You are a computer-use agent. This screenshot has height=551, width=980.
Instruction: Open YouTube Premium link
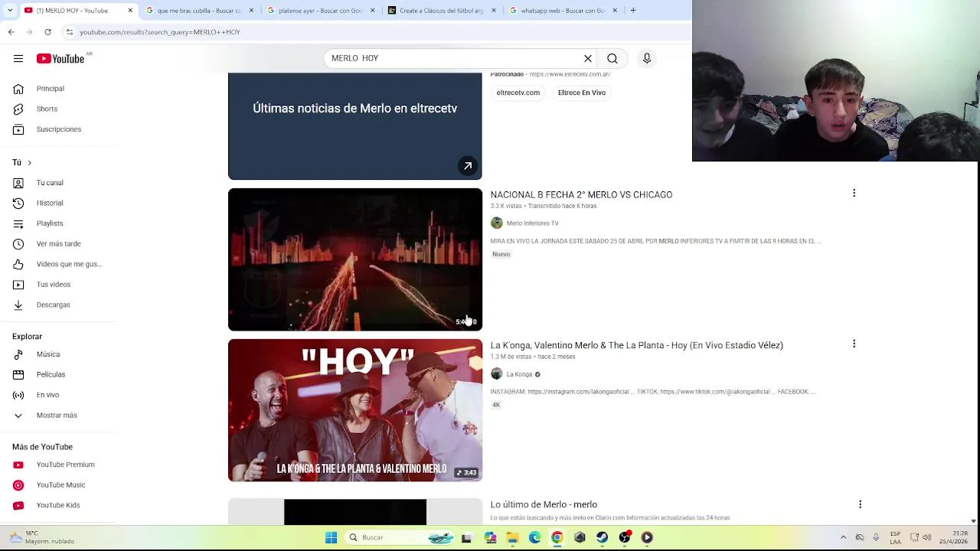[x=66, y=465]
